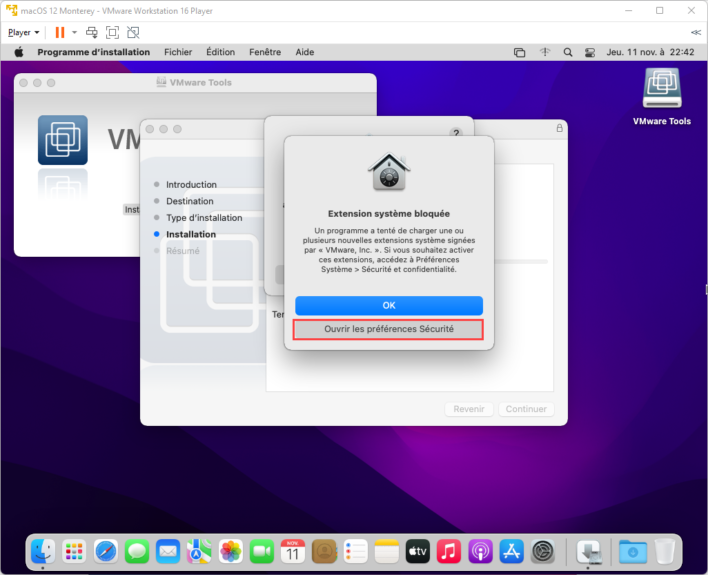Open the Fenêtre menu

click(x=265, y=52)
